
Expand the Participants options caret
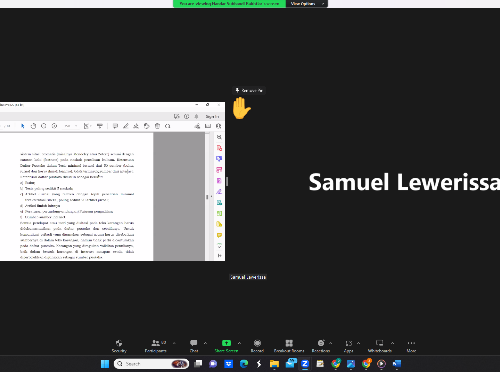pyautogui.click(x=174, y=343)
